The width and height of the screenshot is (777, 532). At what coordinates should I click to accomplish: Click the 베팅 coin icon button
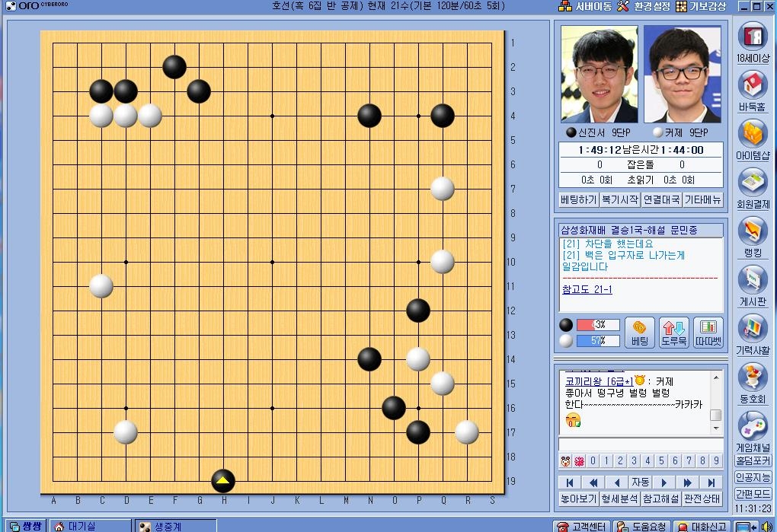point(639,333)
